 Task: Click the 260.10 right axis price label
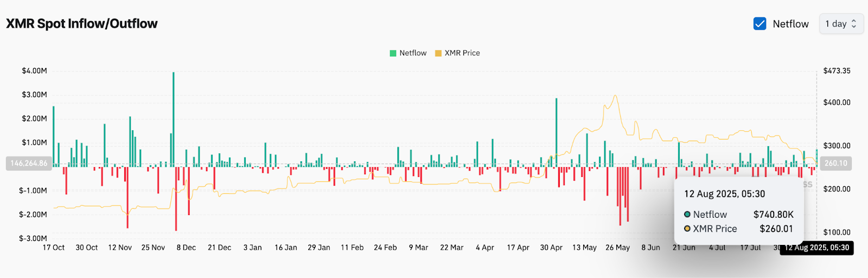(835, 163)
